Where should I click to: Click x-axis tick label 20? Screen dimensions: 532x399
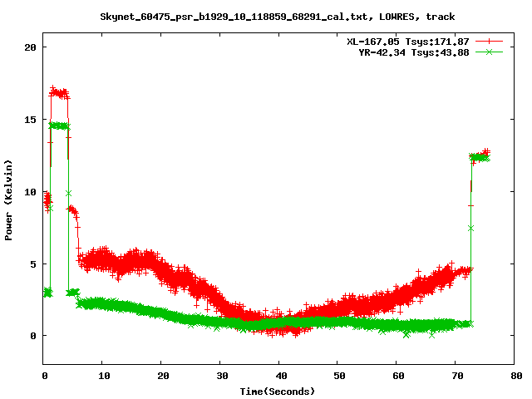pyautogui.click(x=163, y=376)
